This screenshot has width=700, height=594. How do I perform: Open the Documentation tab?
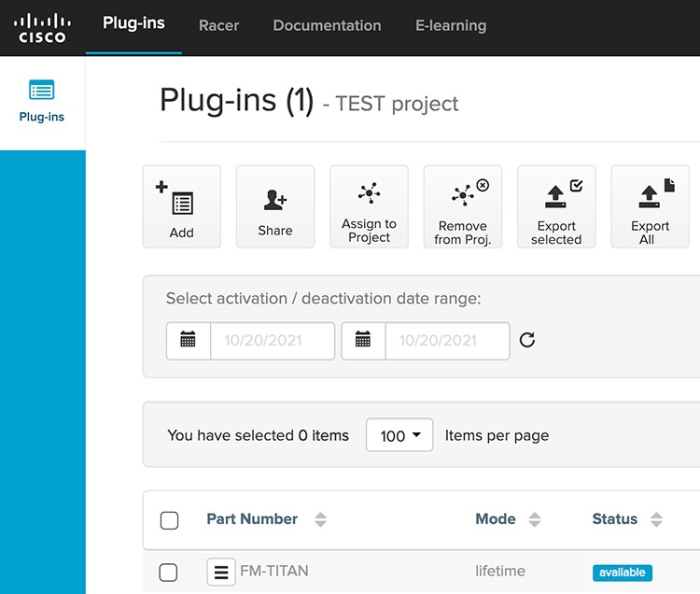point(327,26)
